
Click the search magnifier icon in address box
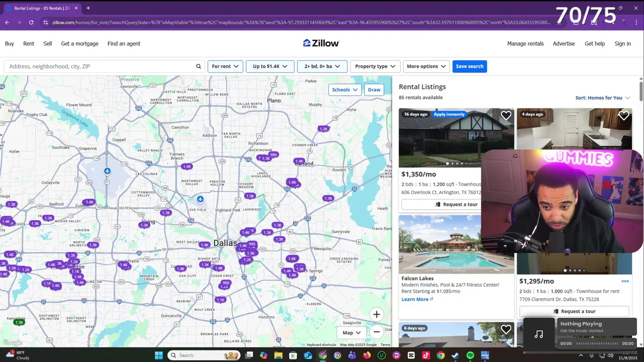pos(198,66)
